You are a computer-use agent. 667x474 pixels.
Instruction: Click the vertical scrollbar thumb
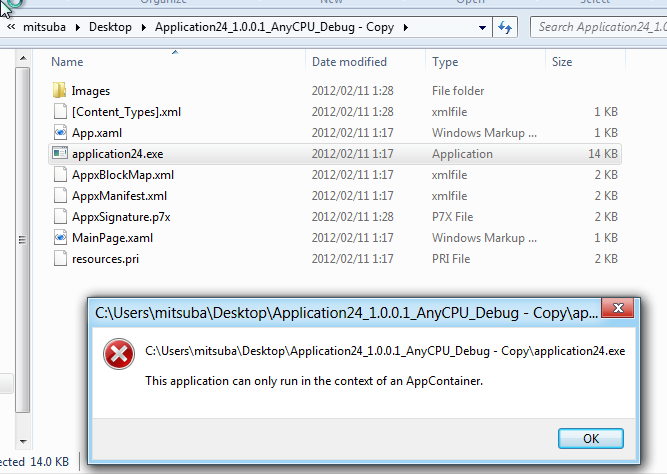click(x=23, y=240)
